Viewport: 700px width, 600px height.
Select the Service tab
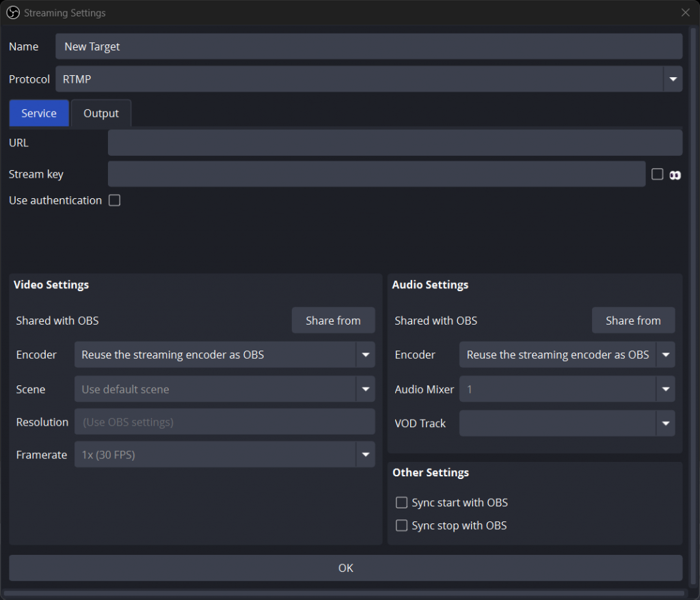tap(39, 113)
